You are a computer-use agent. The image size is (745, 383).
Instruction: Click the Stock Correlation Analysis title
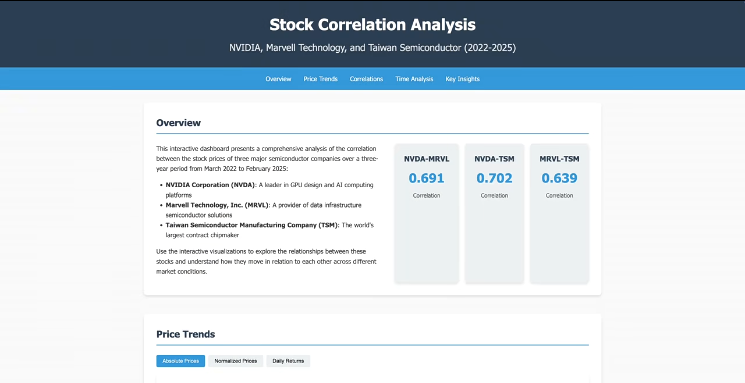click(372, 25)
